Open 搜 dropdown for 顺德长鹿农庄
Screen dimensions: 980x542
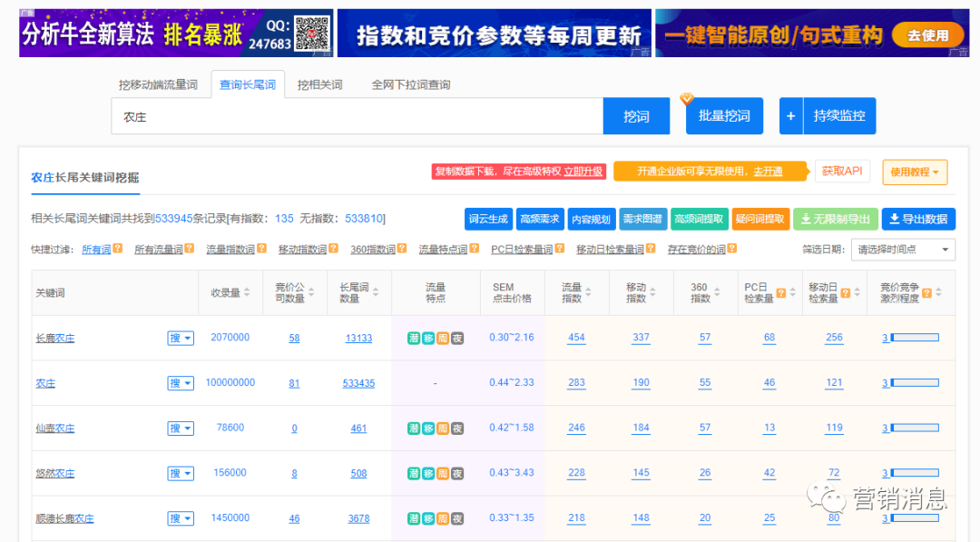tap(181, 518)
